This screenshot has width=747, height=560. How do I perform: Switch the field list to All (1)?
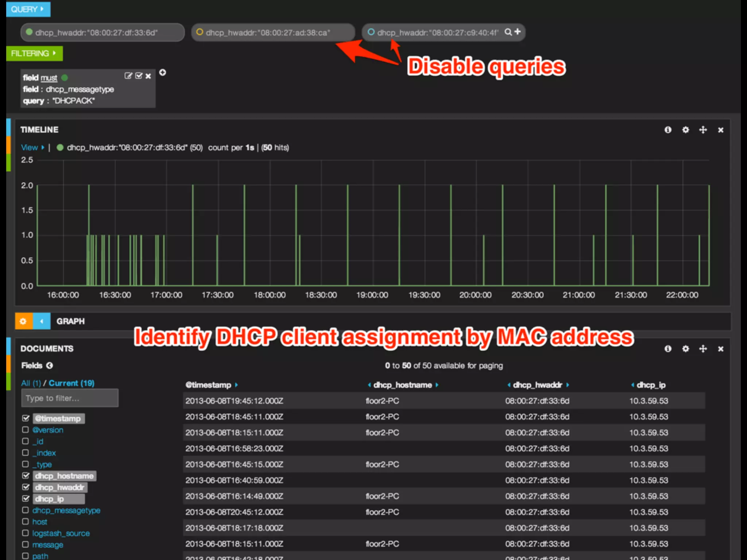click(31, 383)
